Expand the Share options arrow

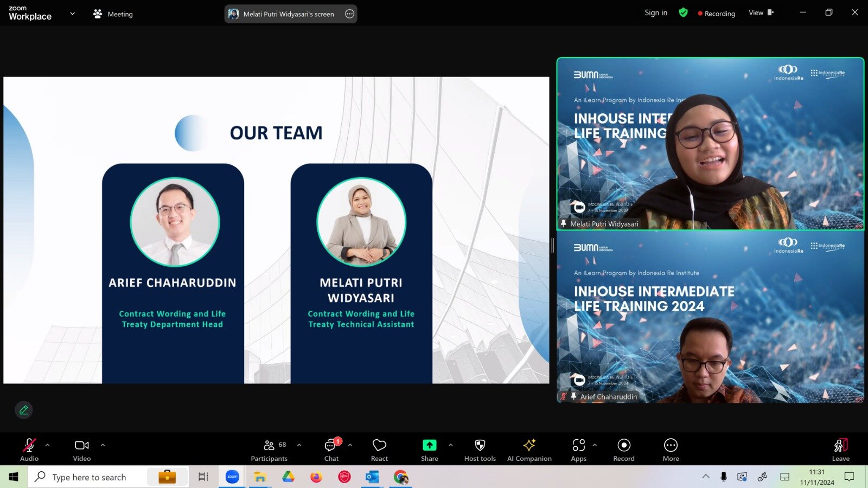(x=451, y=445)
